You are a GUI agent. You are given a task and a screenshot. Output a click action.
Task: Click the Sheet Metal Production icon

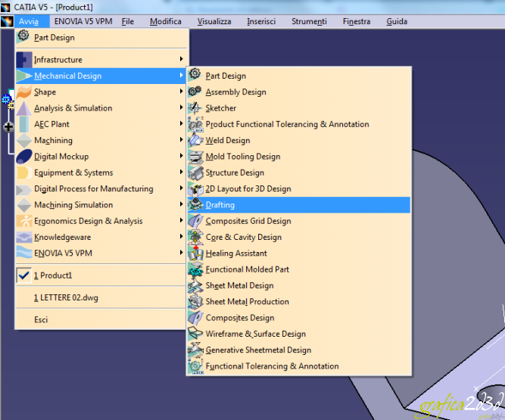(195, 301)
